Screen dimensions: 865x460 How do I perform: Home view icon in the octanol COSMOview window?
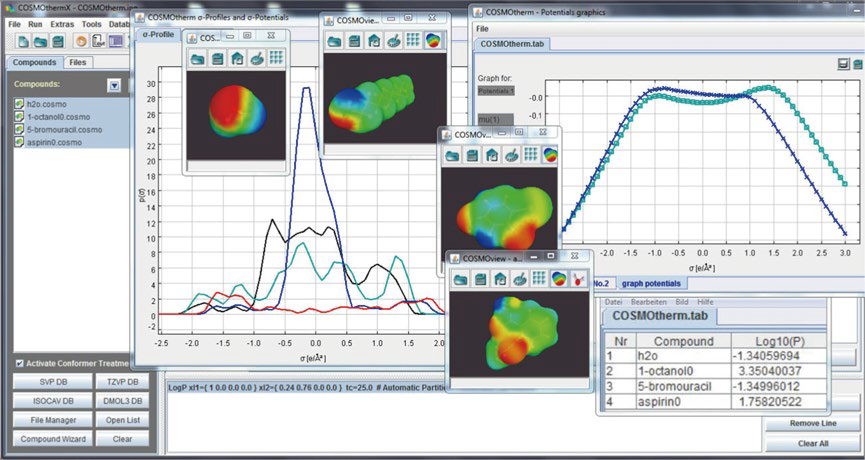tap(374, 41)
